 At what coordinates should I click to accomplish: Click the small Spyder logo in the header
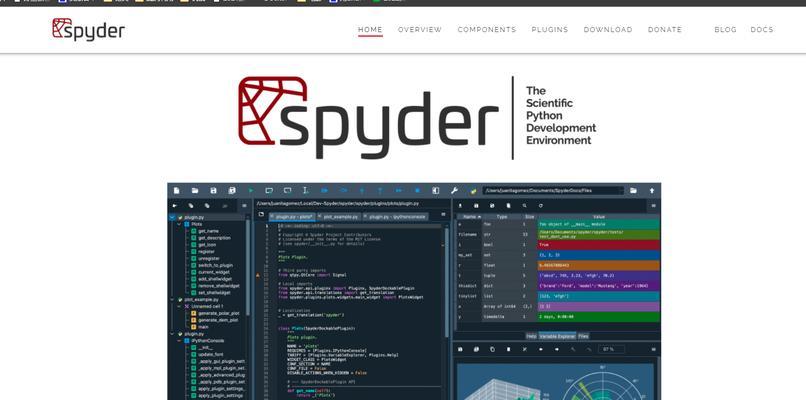pos(88,29)
